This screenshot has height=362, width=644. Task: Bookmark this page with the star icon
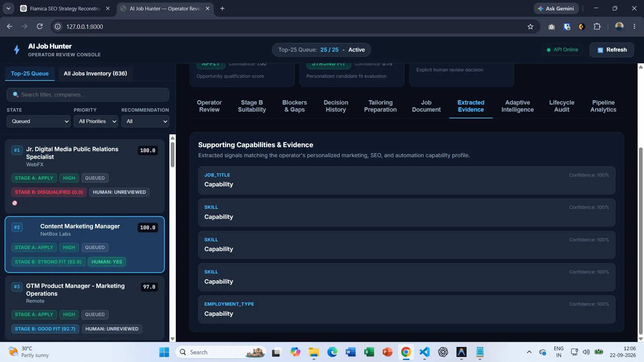tap(530, 26)
